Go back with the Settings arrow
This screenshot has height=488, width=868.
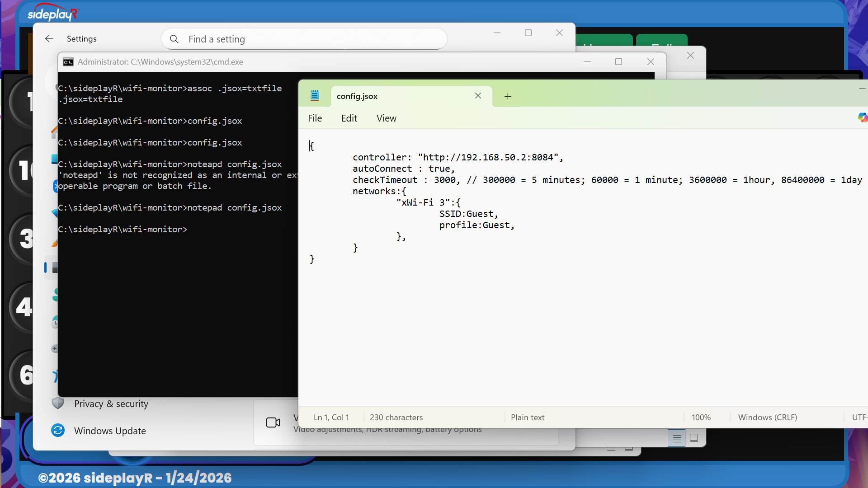(49, 39)
